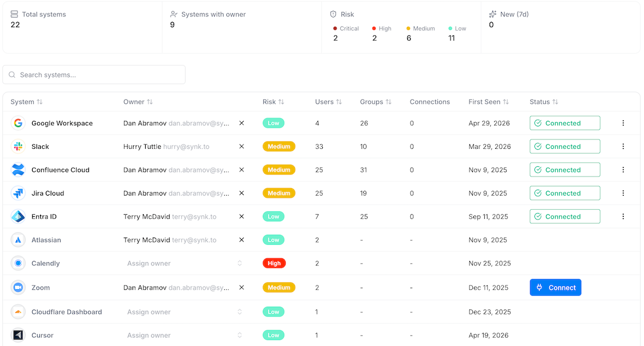Click the Slack logo icon
644x346 pixels.
pyautogui.click(x=18, y=147)
